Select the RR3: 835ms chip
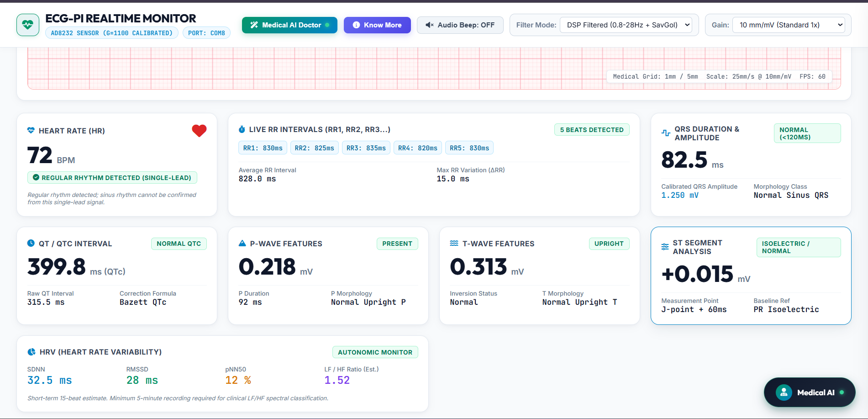868x419 pixels. [366, 148]
